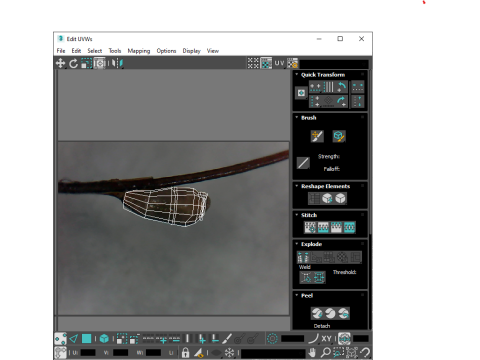Rotate selection 90 degrees clockwise
This screenshot has width=480, height=360.
coord(342,101)
